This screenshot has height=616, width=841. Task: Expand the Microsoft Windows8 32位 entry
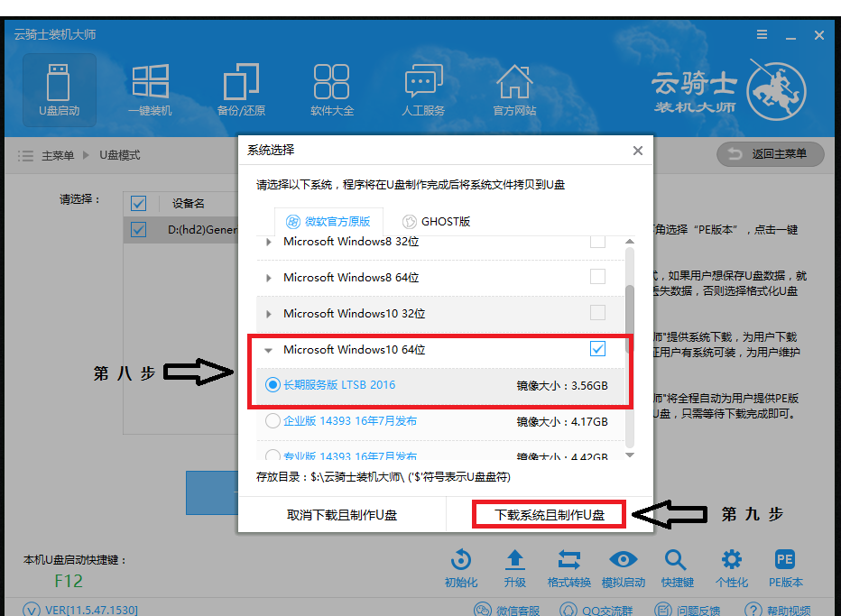269,243
